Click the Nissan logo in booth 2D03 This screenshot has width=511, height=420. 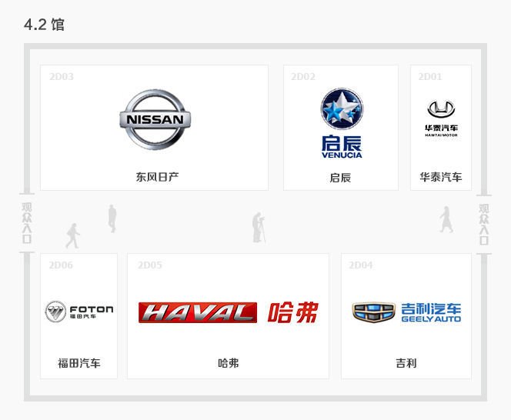tap(155, 119)
